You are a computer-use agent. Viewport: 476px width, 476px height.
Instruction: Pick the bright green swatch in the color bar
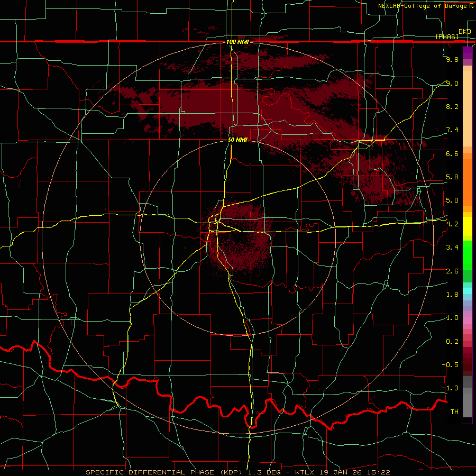coord(467,255)
